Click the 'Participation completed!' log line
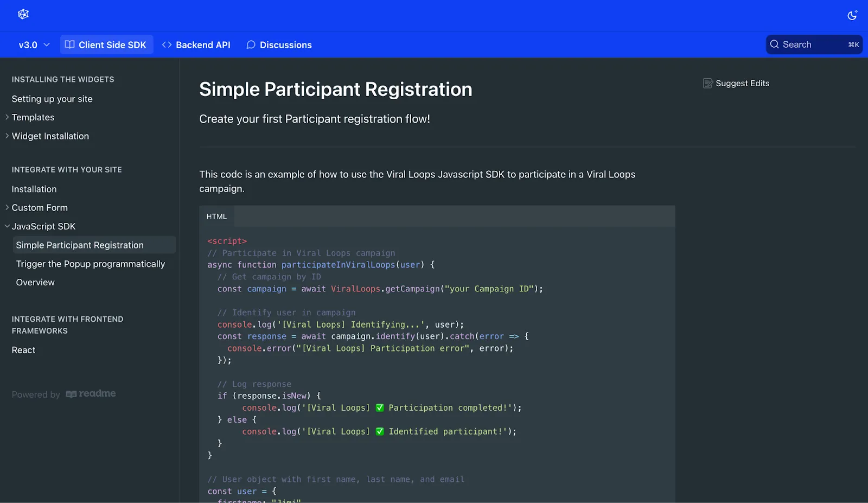The image size is (868, 503). [381, 408]
